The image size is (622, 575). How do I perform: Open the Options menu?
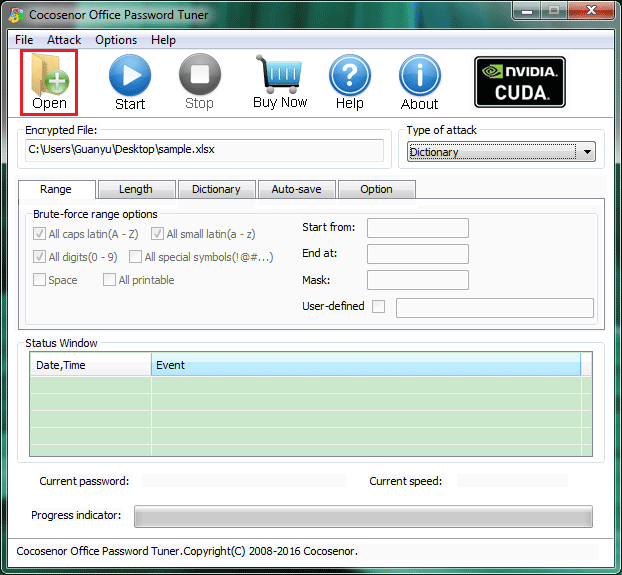[x=116, y=40]
